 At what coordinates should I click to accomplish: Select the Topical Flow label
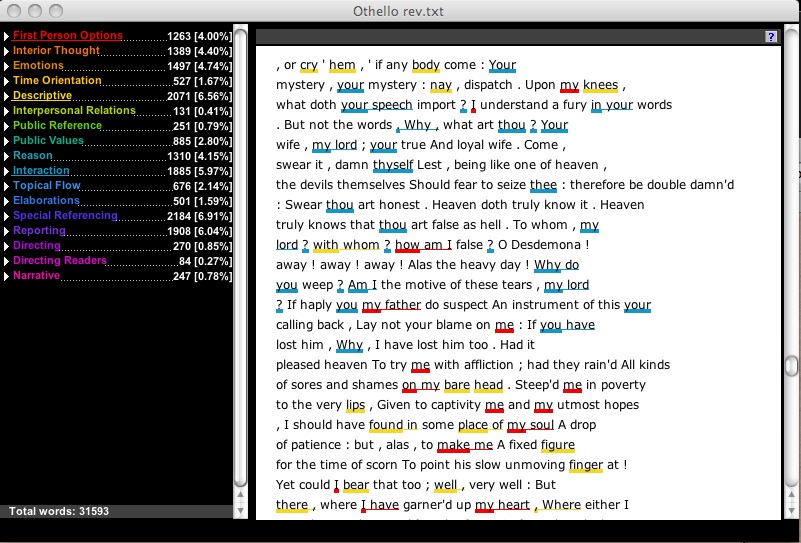click(x=46, y=185)
